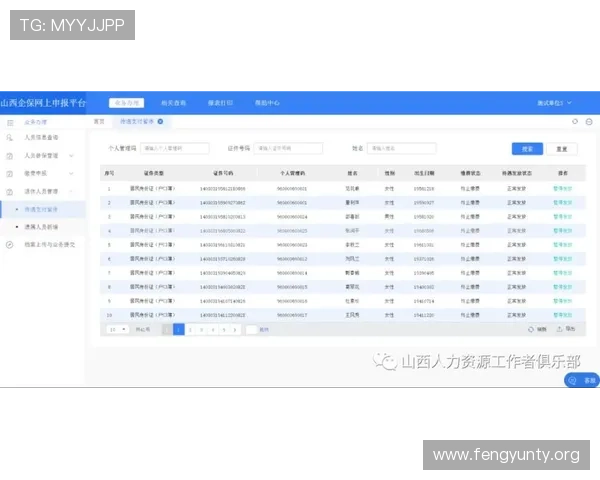Select 报表打印 in the top navigation
Screen dimensions: 600x480
click(220, 103)
